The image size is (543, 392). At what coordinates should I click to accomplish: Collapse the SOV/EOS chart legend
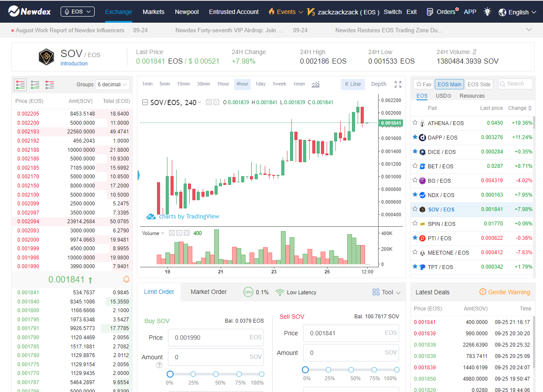click(x=145, y=102)
